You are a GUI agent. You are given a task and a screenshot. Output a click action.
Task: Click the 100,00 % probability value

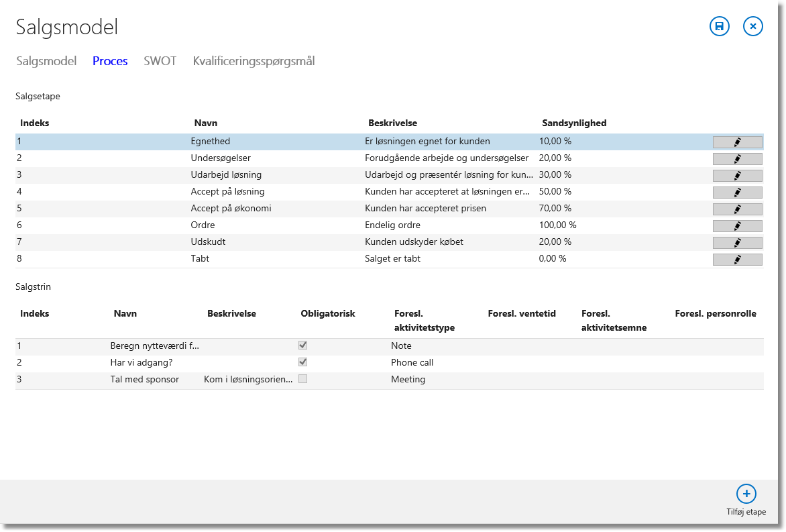coord(557,225)
